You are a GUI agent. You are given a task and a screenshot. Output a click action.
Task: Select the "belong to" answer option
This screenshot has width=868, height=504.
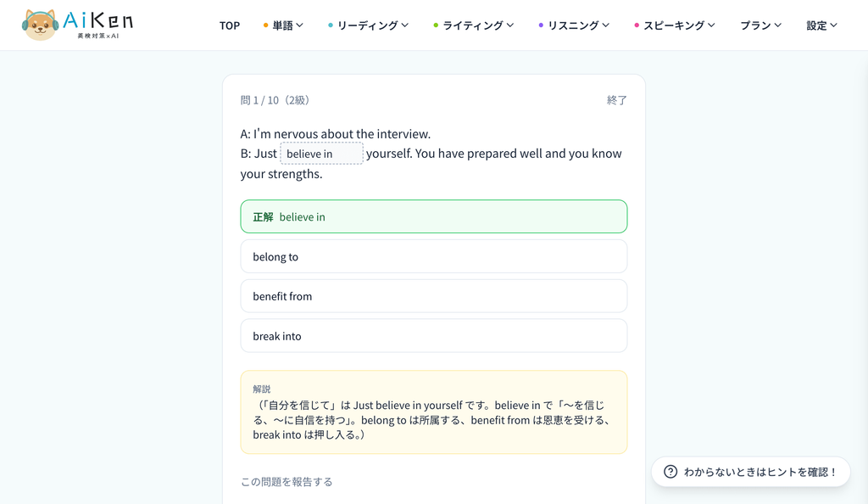433,256
